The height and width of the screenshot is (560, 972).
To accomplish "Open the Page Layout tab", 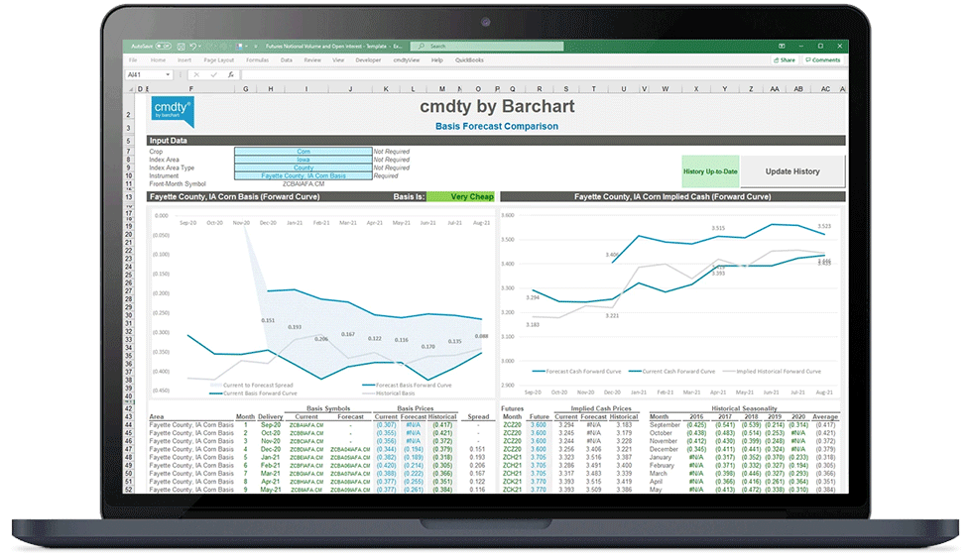I will 219,60.
